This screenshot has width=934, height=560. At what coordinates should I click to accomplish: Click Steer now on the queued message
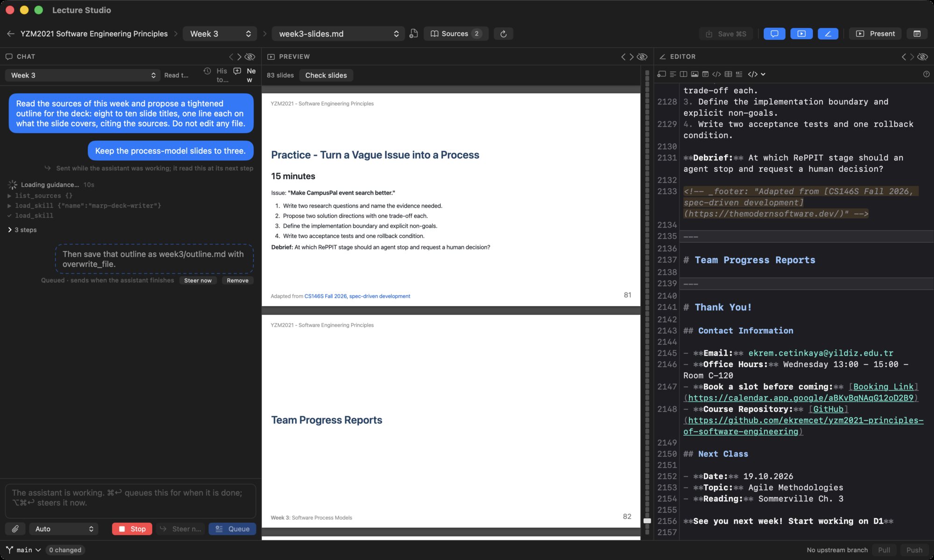click(x=198, y=280)
